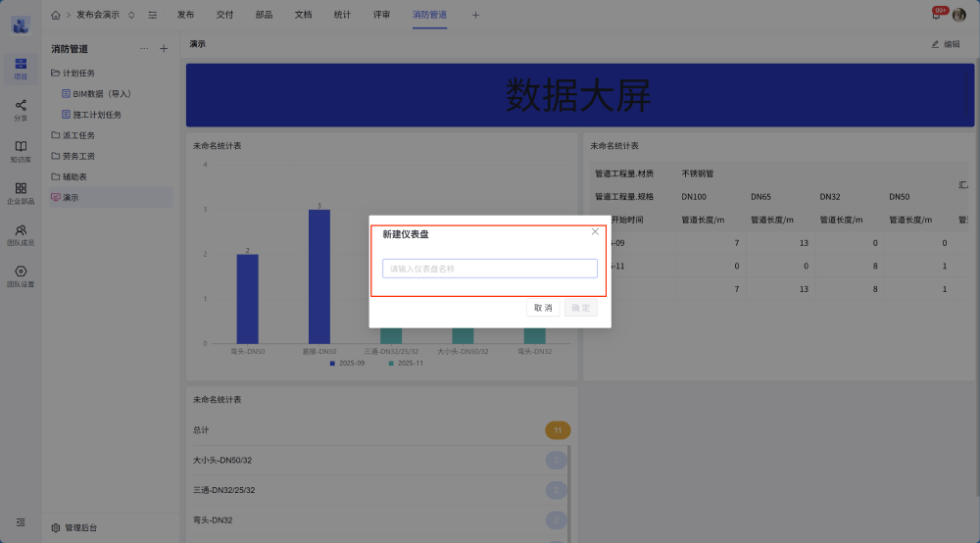Click the notification bell with 99+ badge
The image size is (980, 543).
pyautogui.click(x=936, y=15)
